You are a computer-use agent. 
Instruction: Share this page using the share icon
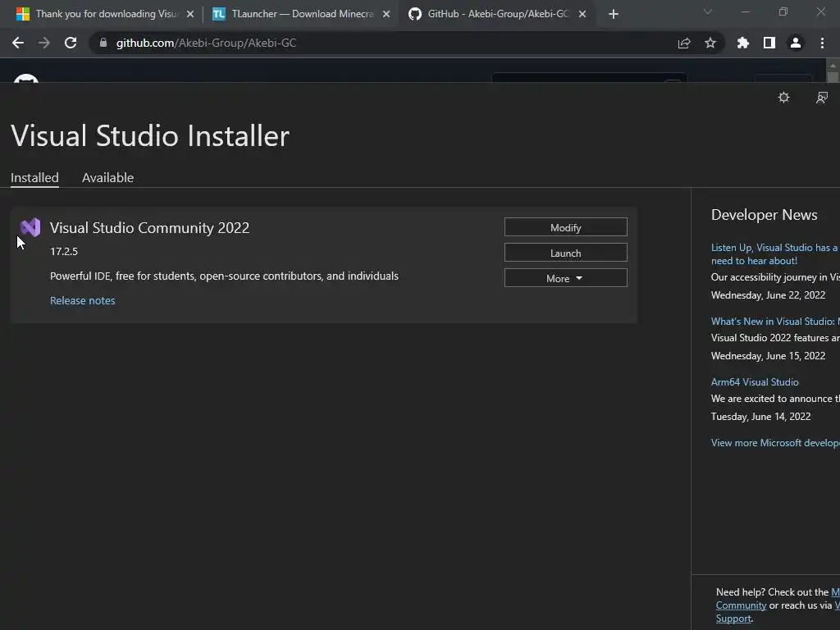(684, 43)
